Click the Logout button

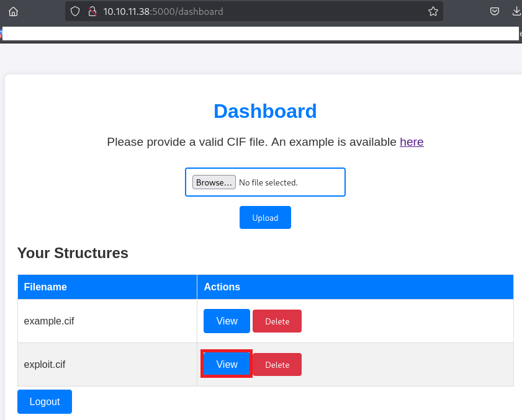click(45, 401)
